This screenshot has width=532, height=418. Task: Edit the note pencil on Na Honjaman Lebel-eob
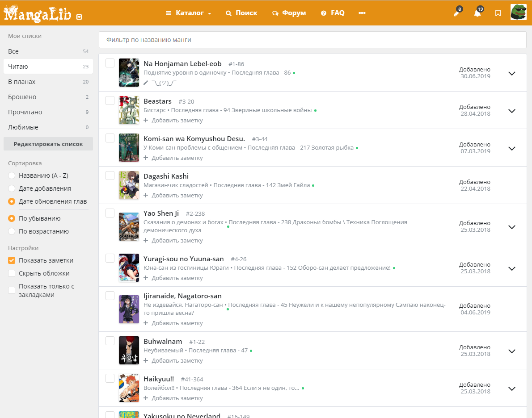(146, 83)
